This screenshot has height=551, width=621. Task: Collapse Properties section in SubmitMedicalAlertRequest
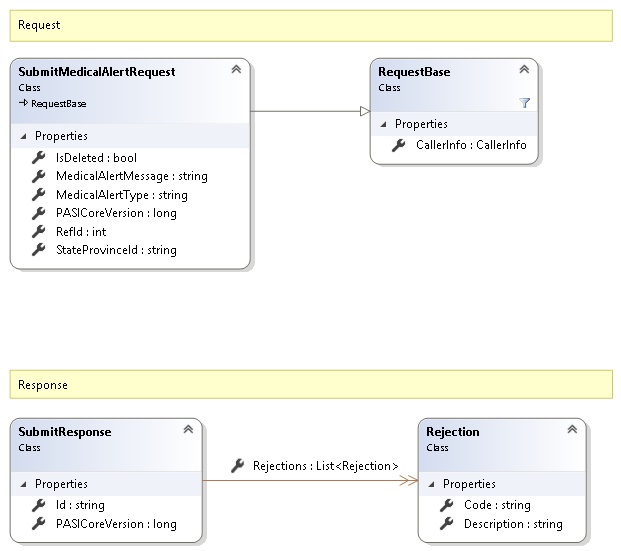[x=24, y=136]
